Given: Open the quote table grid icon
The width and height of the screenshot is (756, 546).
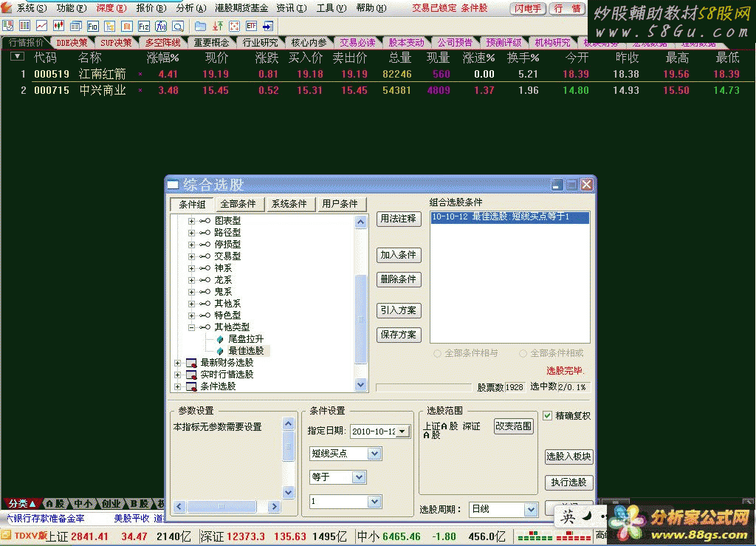Looking at the screenshot, I should (24, 26).
